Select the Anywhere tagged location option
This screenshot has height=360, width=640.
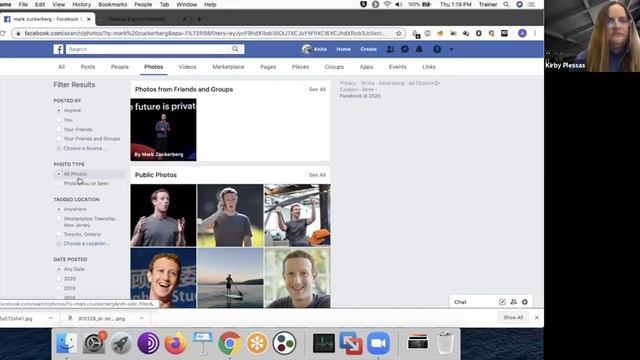click(x=59, y=209)
